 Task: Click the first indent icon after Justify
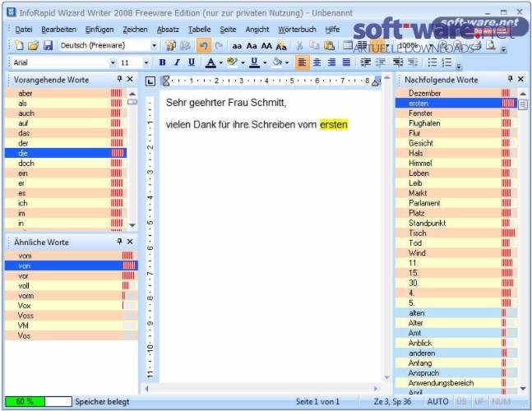click(x=365, y=62)
